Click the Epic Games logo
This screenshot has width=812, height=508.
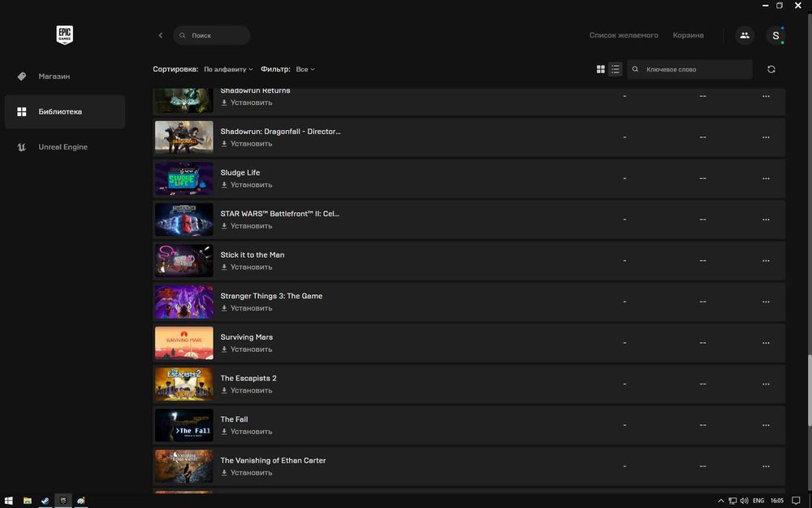point(65,35)
